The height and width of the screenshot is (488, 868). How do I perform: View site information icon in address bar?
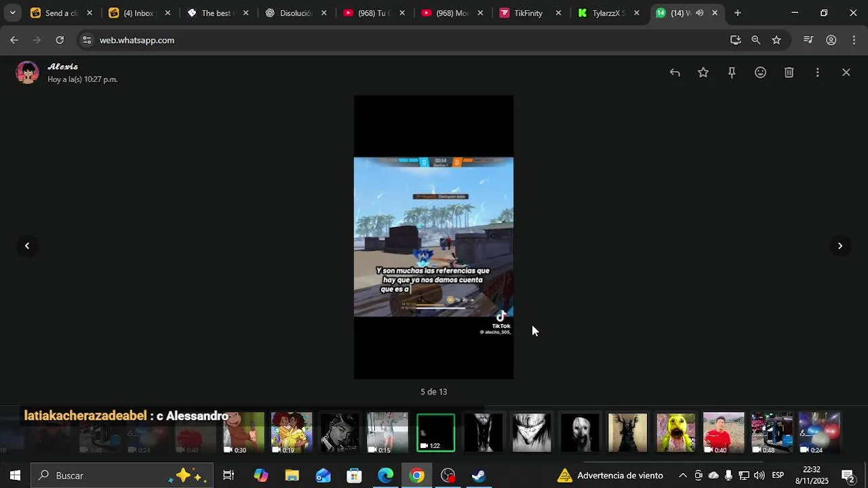tap(86, 40)
